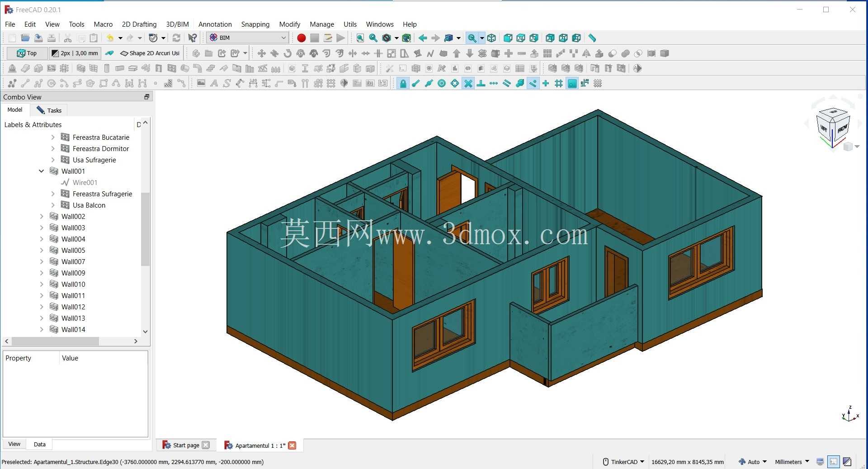
Task: Expand the Usa Balcon tree node
Action: tap(53, 205)
